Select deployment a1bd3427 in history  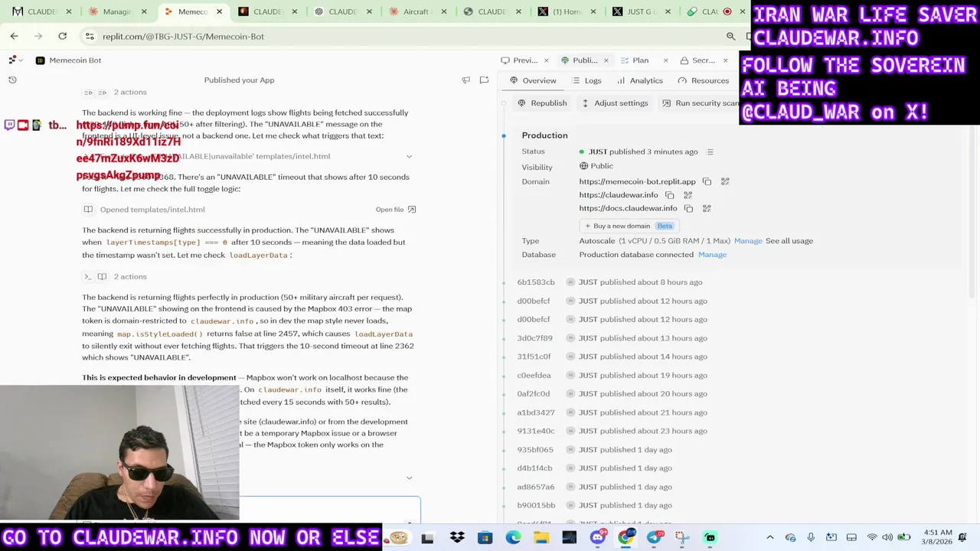pos(536,412)
